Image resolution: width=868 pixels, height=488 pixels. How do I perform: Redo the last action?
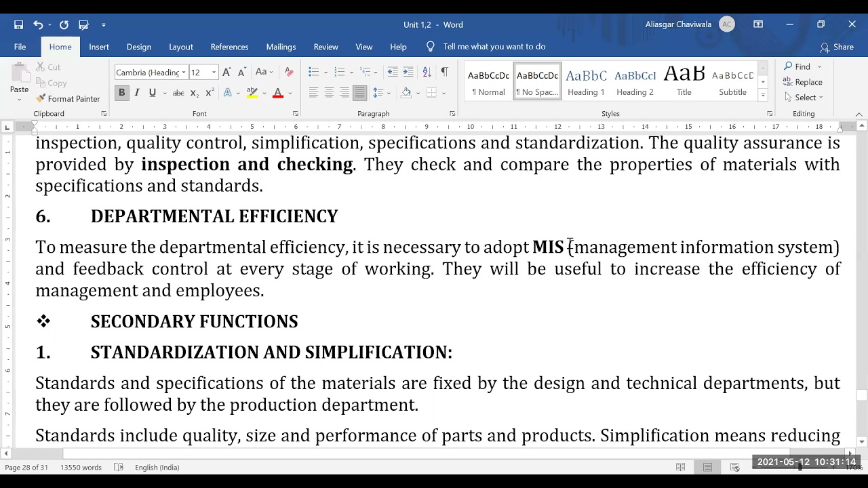pos(64,24)
